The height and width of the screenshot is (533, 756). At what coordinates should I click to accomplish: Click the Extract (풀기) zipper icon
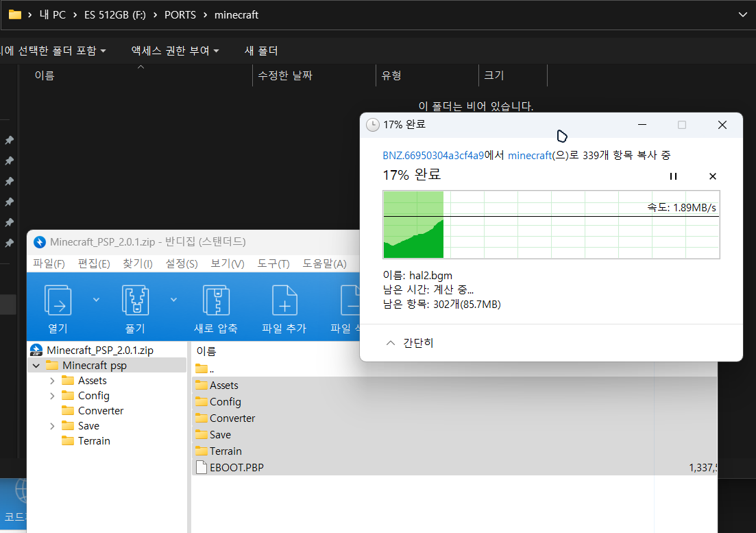pos(135,300)
